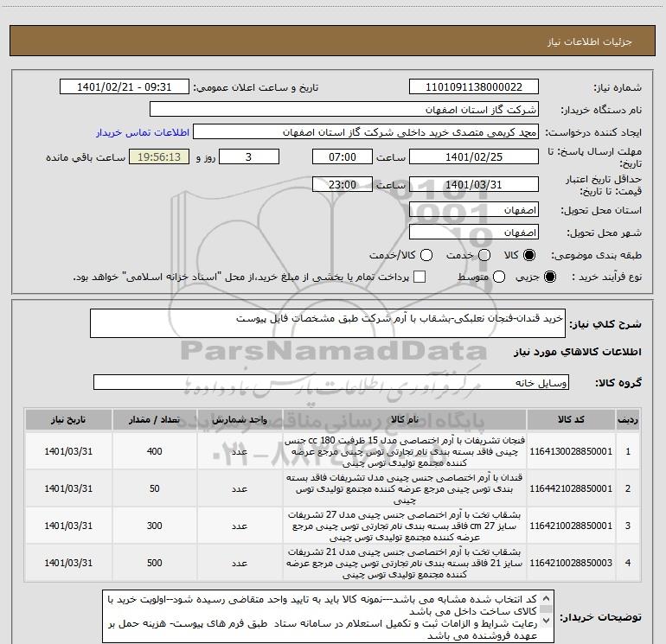Image resolution: width=666 pixels, height=644 pixels.
Task: Click product code 1164210028850003 in row 4
Action: pyautogui.click(x=571, y=563)
